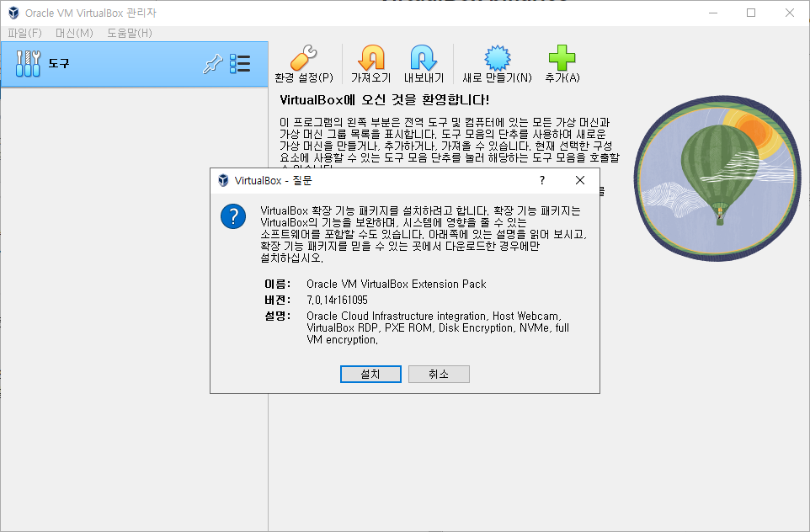Click the pin icon in 도구 panel
The height and width of the screenshot is (532, 810).
(212, 63)
